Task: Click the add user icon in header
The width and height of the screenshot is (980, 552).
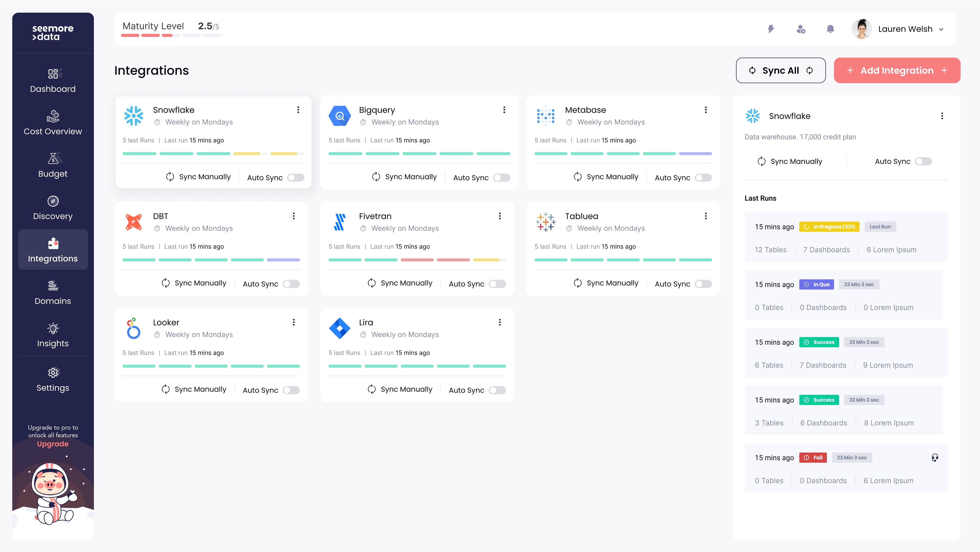Action: point(801,29)
